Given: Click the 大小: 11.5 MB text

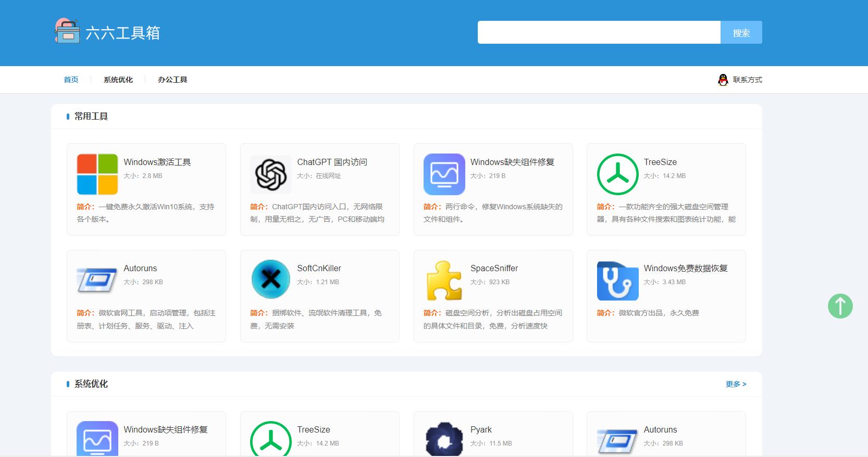Looking at the screenshot, I should 491,443.
